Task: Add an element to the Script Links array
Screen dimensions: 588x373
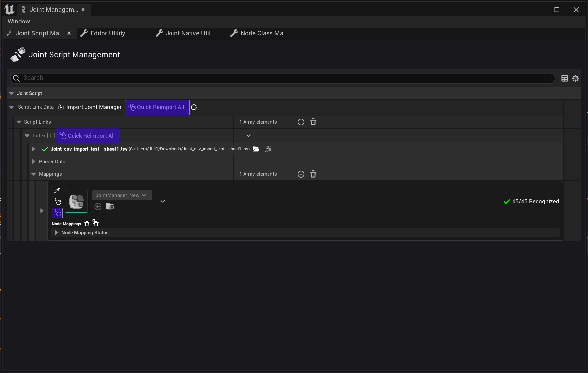Action: tap(301, 122)
